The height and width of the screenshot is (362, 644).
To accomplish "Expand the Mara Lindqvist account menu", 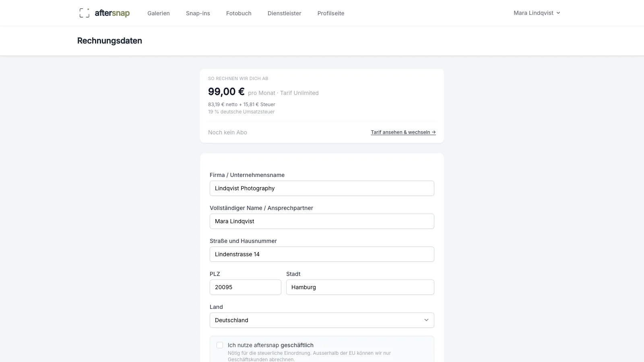I will (x=537, y=13).
